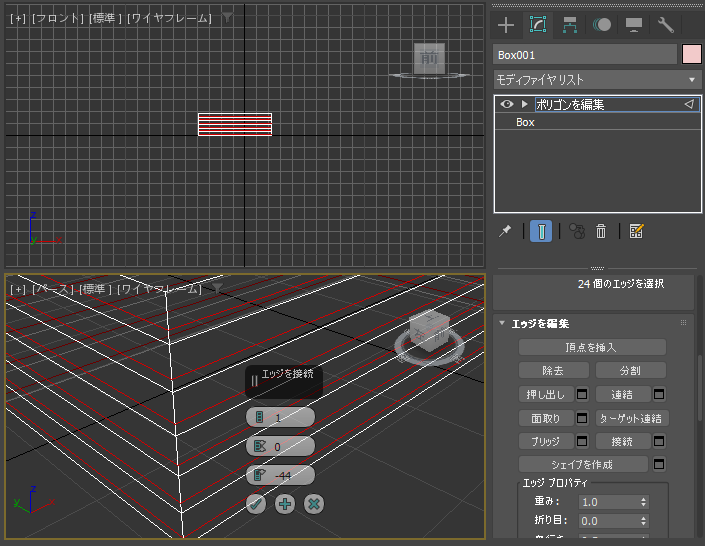
Task: Click the 重み value field
Action: click(x=609, y=501)
